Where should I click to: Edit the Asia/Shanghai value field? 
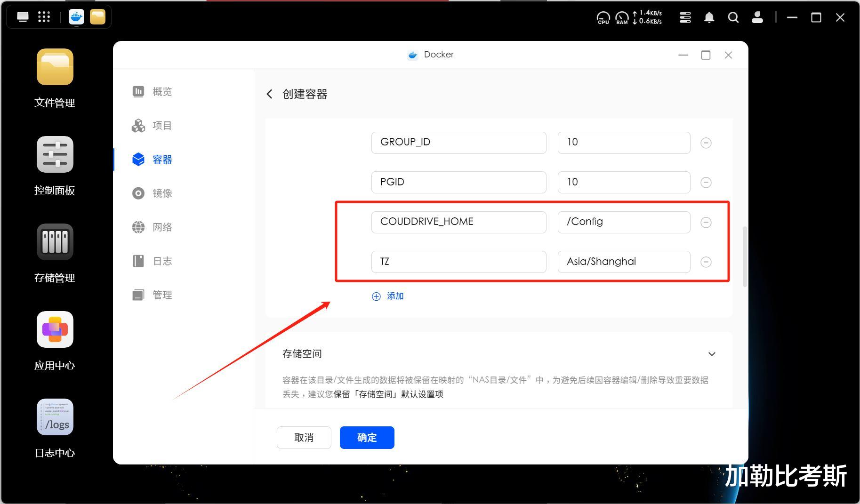point(624,262)
